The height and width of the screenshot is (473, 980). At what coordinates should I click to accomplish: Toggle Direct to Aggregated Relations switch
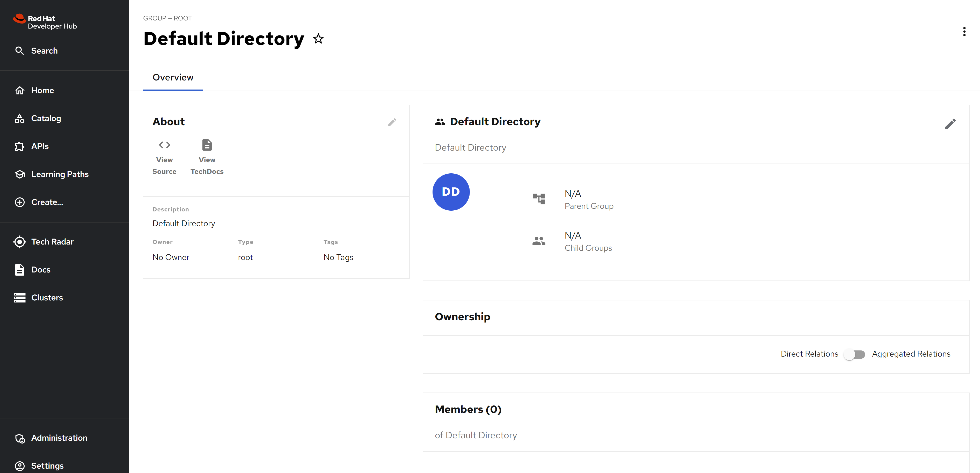coord(854,354)
